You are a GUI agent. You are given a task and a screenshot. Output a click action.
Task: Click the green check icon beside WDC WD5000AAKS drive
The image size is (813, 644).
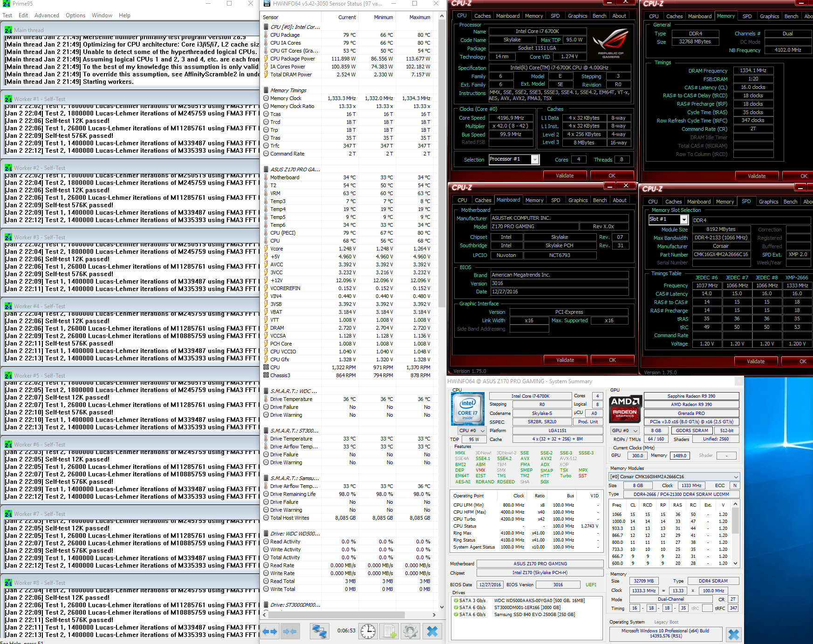pyautogui.click(x=456, y=600)
